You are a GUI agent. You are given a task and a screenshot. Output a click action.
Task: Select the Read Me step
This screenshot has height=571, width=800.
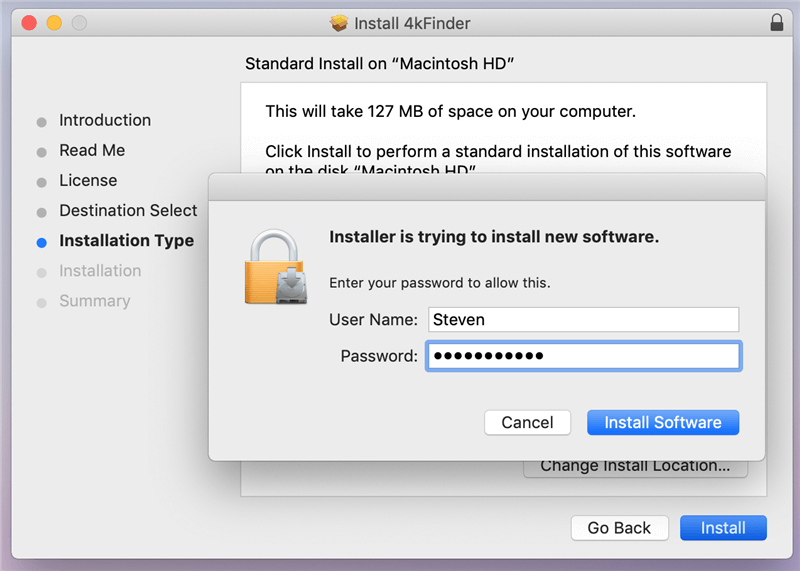tap(92, 150)
